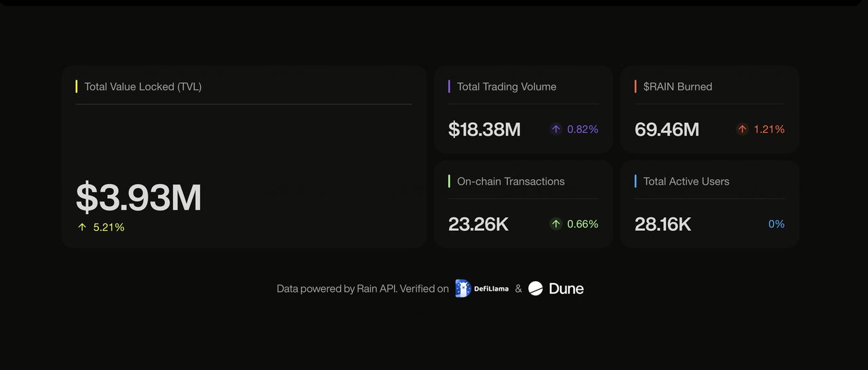This screenshot has height=370, width=868.
Task: Select the $RAIN Burned card title
Action: [677, 87]
